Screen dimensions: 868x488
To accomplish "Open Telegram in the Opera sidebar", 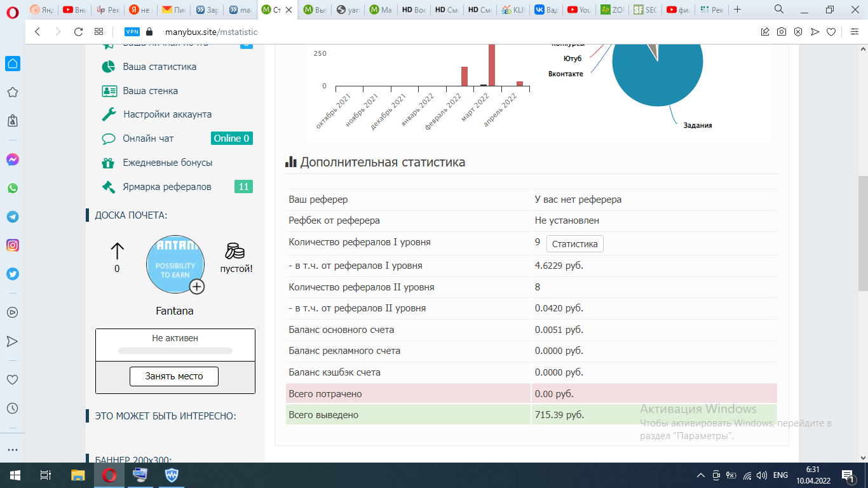I will (12, 217).
